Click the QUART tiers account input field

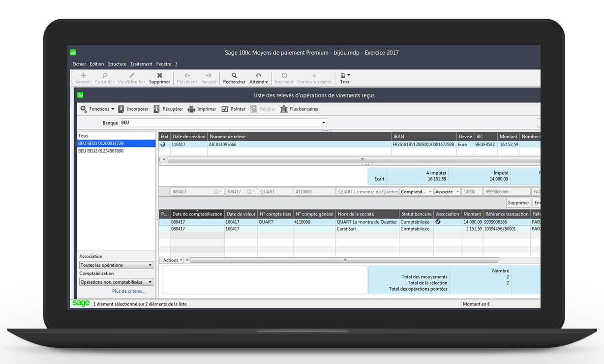click(x=275, y=192)
